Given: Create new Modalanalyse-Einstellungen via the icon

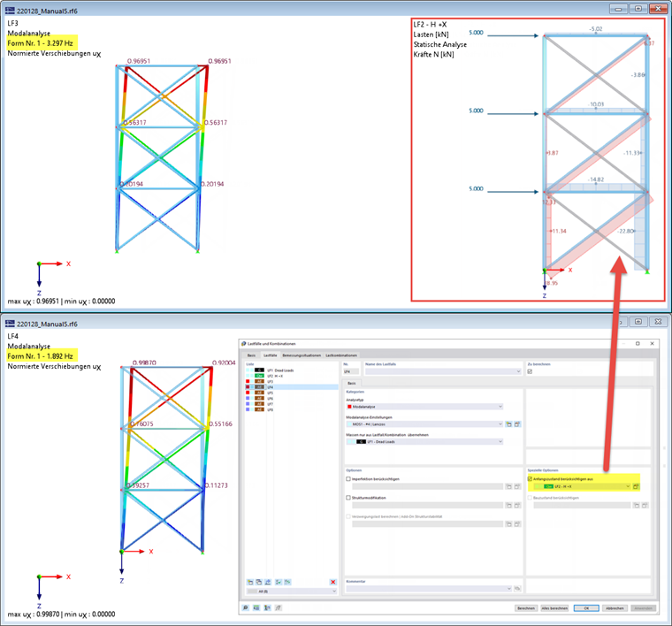Looking at the screenshot, I should pyautogui.click(x=508, y=424).
